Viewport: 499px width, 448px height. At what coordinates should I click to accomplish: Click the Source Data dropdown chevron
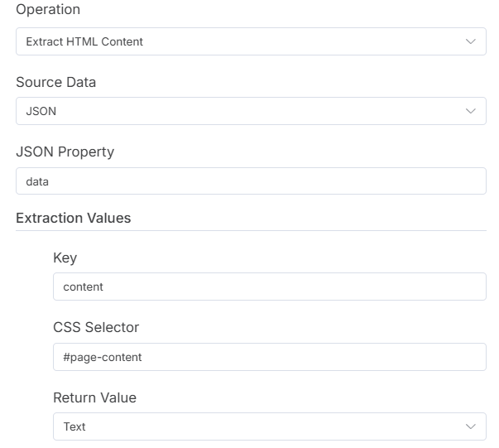[x=470, y=111]
